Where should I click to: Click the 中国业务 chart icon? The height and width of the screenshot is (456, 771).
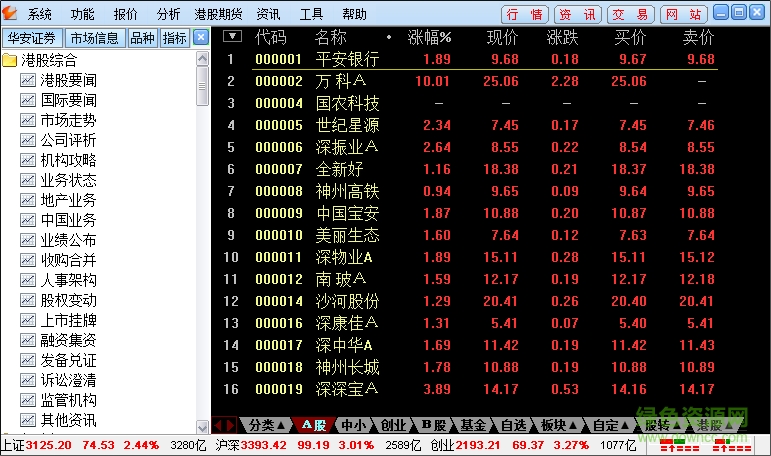[28, 220]
